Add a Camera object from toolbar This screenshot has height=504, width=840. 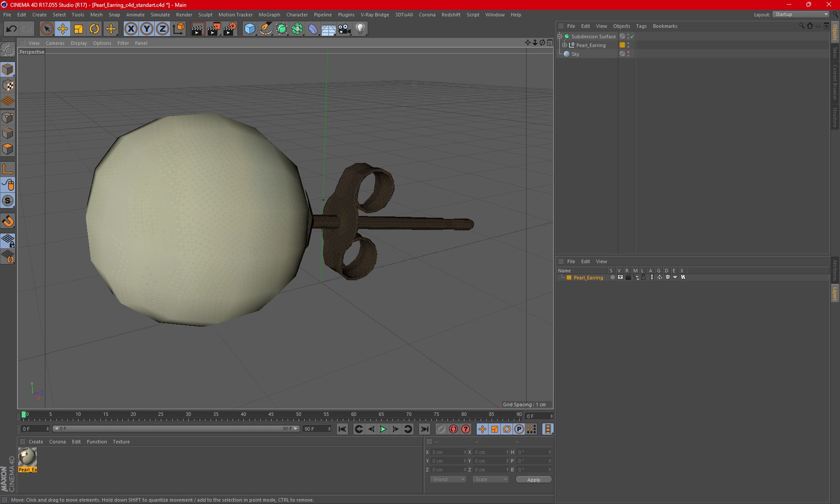coord(344,29)
